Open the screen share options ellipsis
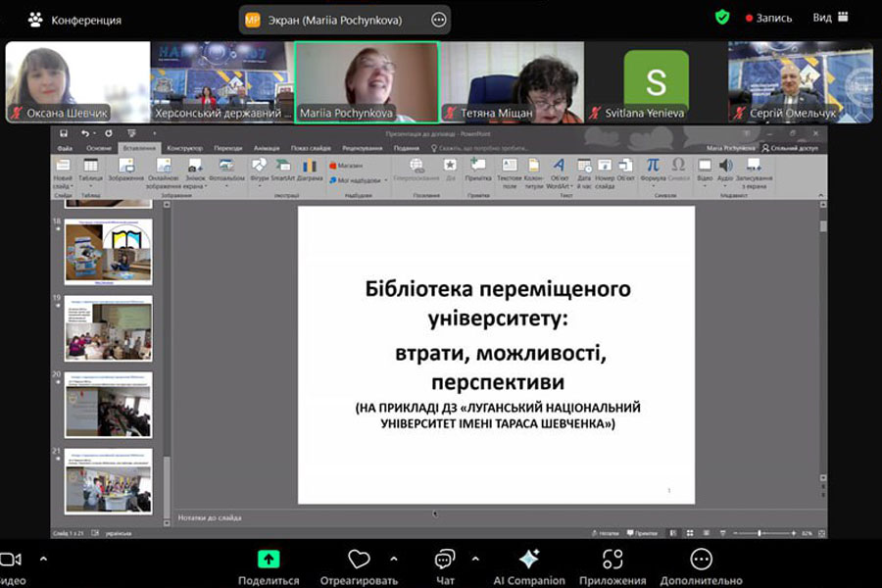Screen dimensions: 882x588 pyautogui.click(x=438, y=20)
